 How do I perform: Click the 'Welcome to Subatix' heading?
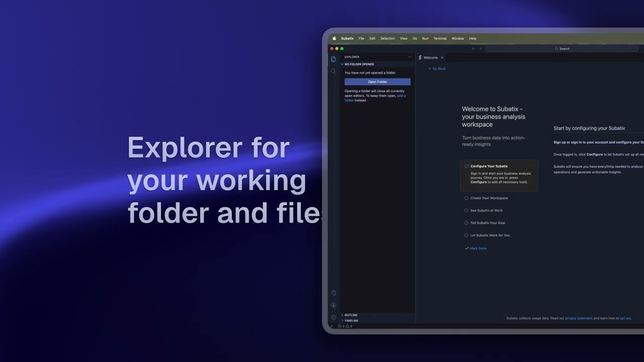494,117
